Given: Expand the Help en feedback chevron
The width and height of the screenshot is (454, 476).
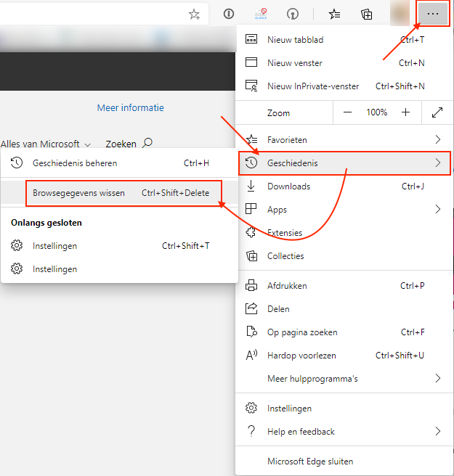Looking at the screenshot, I should (437, 431).
